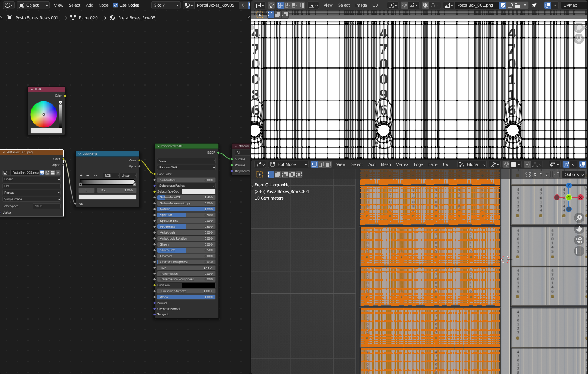The image size is (588, 374).
Task: Open viewport pivot point dropdown
Action: pyautogui.click(x=495, y=164)
